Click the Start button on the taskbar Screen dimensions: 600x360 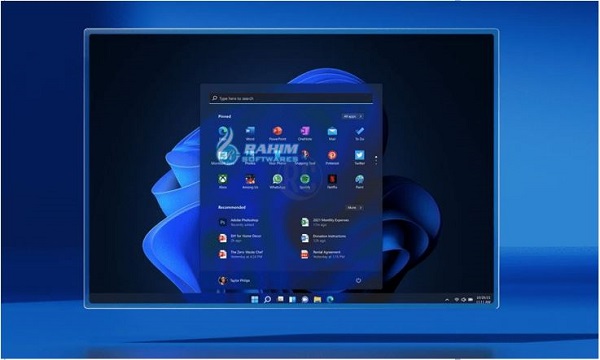(x=254, y=299)
